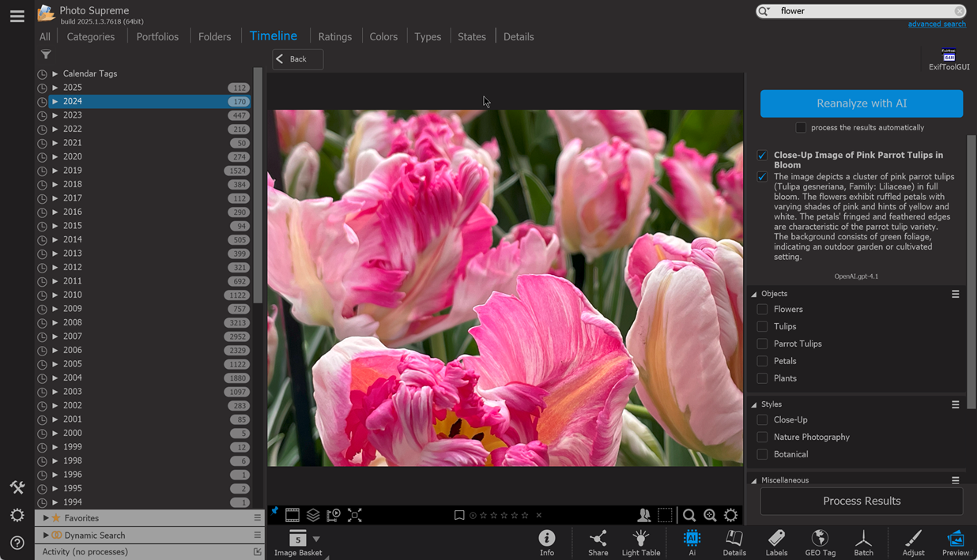Uncheck the Close-Up Image title checkbox
Image resolution: width=977 pixels, height=560 pixels.
click(x=762, y=156)
